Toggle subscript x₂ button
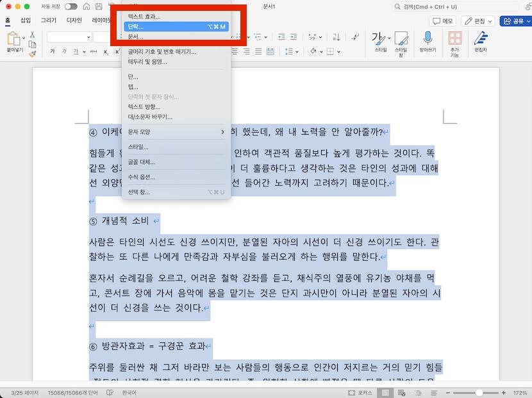The height and width of the screenshot is (398, 532). point(106,52)
